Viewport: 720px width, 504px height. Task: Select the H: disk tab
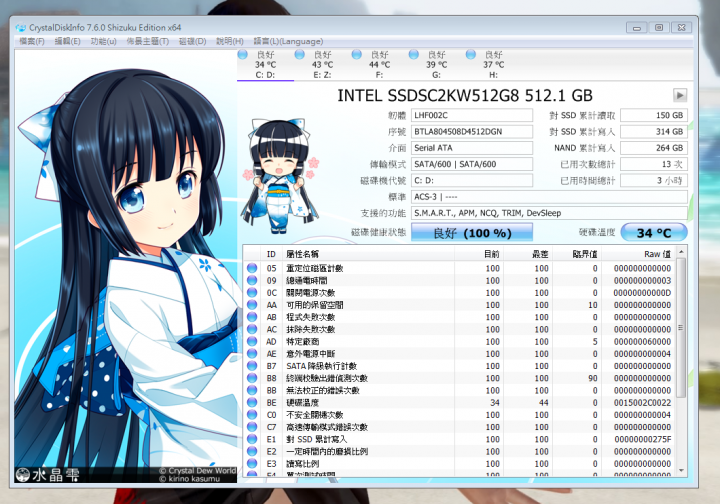(493, 65)
